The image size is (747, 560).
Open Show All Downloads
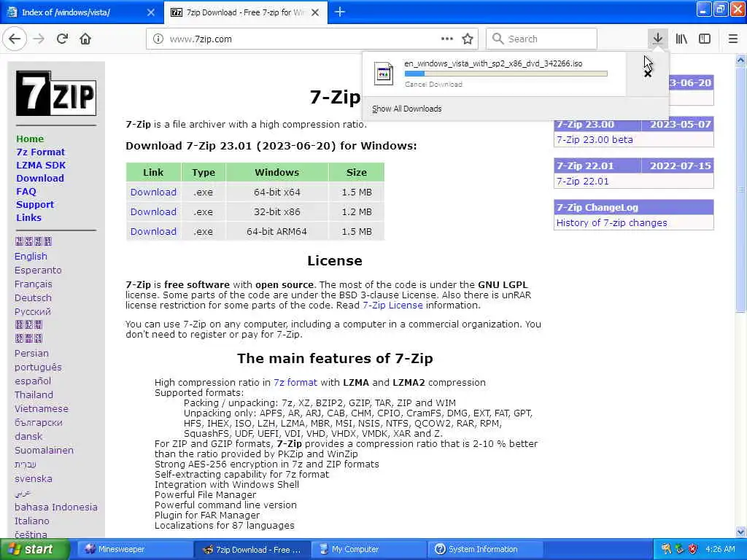(x=407, y=109)
